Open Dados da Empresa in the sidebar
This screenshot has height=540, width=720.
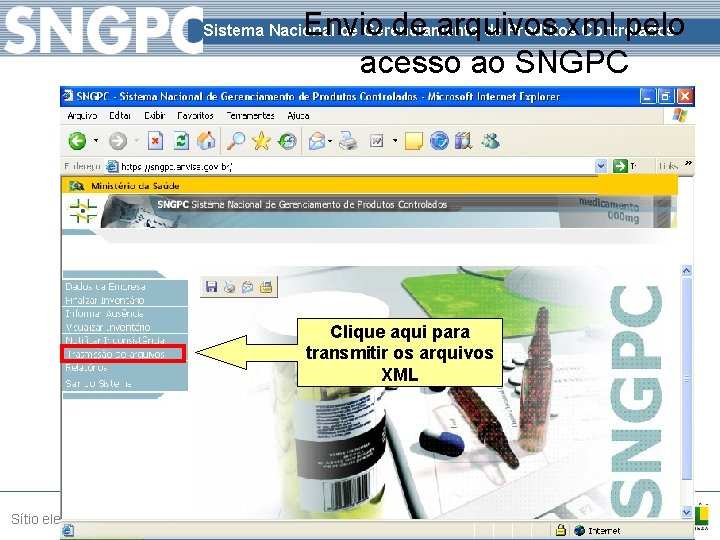[x=105, y=287]
